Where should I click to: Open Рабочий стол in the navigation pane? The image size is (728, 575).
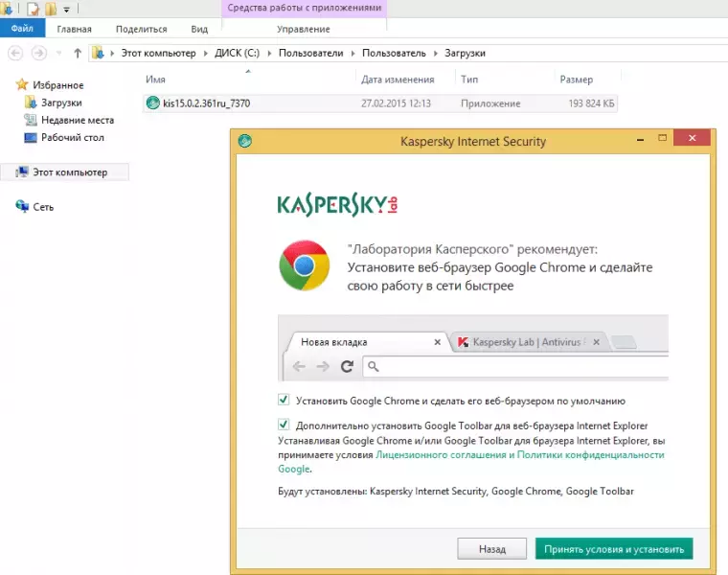tap(73, 137)
